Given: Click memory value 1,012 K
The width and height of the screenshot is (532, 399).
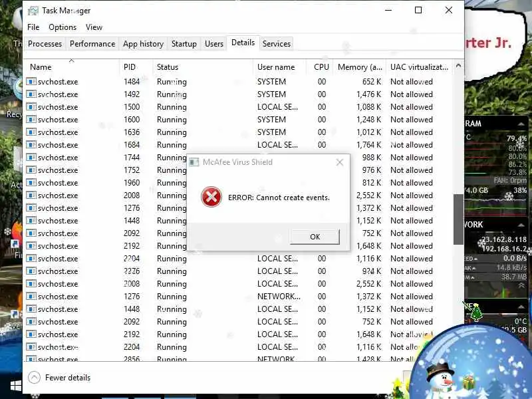Looking at the screenshot, I should [369, 132].
